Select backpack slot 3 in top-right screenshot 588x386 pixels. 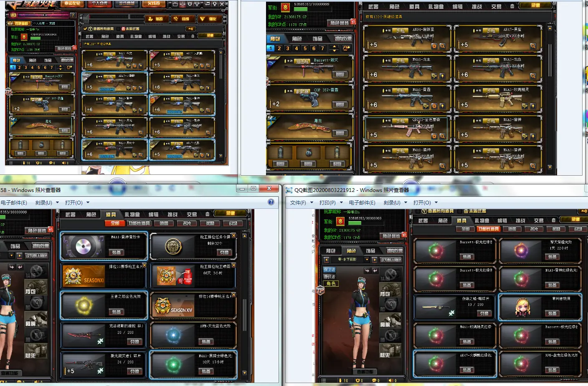(288, 48)
